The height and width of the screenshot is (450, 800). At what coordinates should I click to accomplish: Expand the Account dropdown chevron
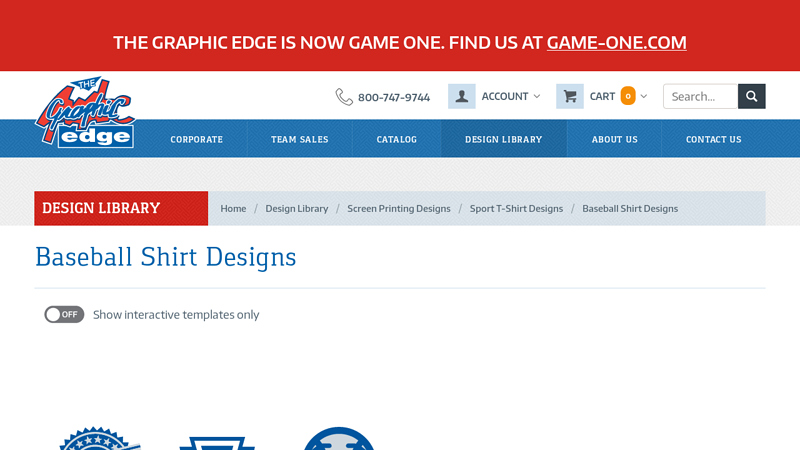click(537, 96)
